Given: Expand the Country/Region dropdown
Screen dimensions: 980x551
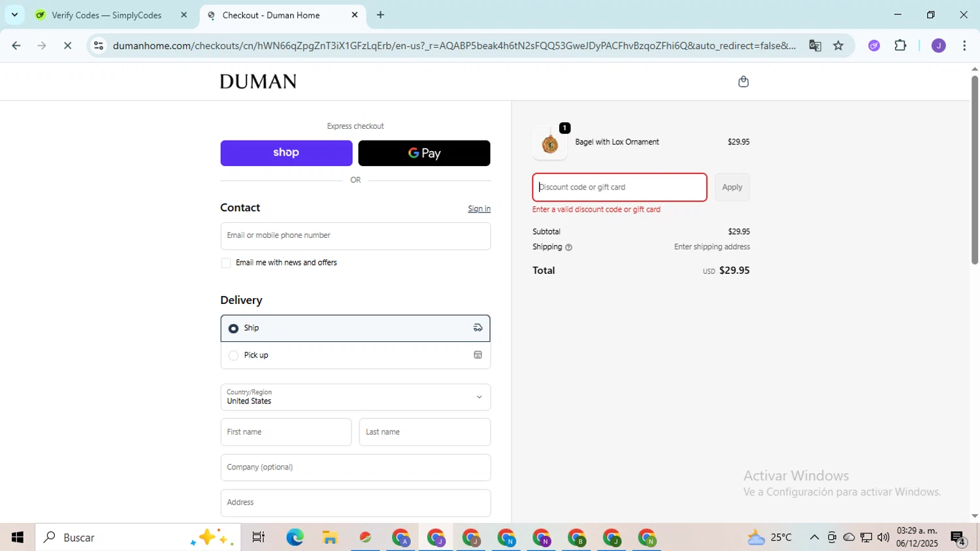Looking at the screenshot, I should (x=355, y=397).
